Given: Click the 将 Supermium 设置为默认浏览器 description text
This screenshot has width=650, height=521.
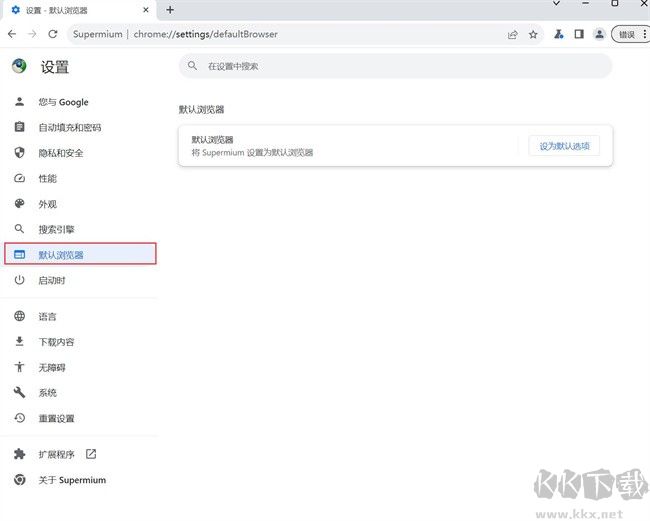Looking at the screenshot, I should coord(252,153).
